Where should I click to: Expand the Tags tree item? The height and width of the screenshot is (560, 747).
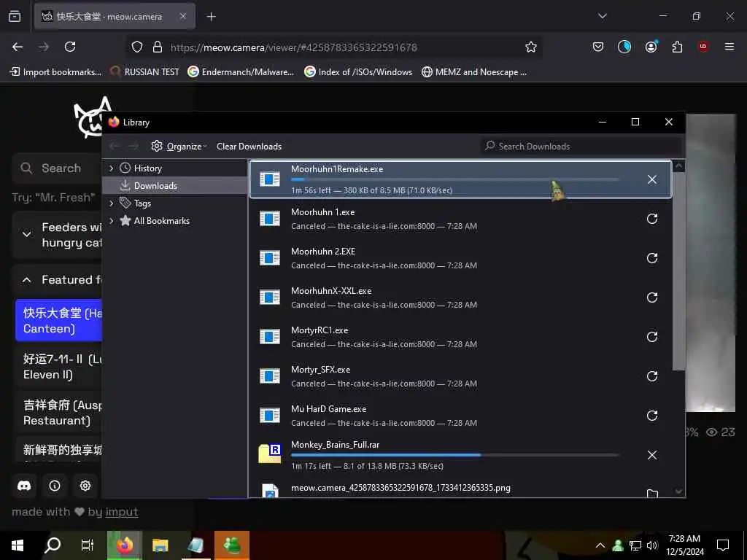pyautogui.click(x=111, y=203)
